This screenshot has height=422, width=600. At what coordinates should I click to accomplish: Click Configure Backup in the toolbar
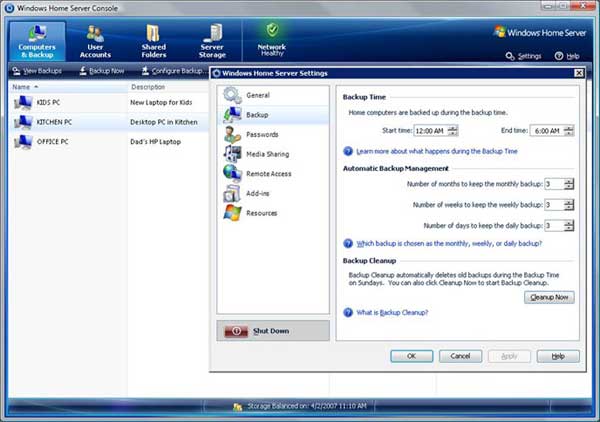(173, 71)
